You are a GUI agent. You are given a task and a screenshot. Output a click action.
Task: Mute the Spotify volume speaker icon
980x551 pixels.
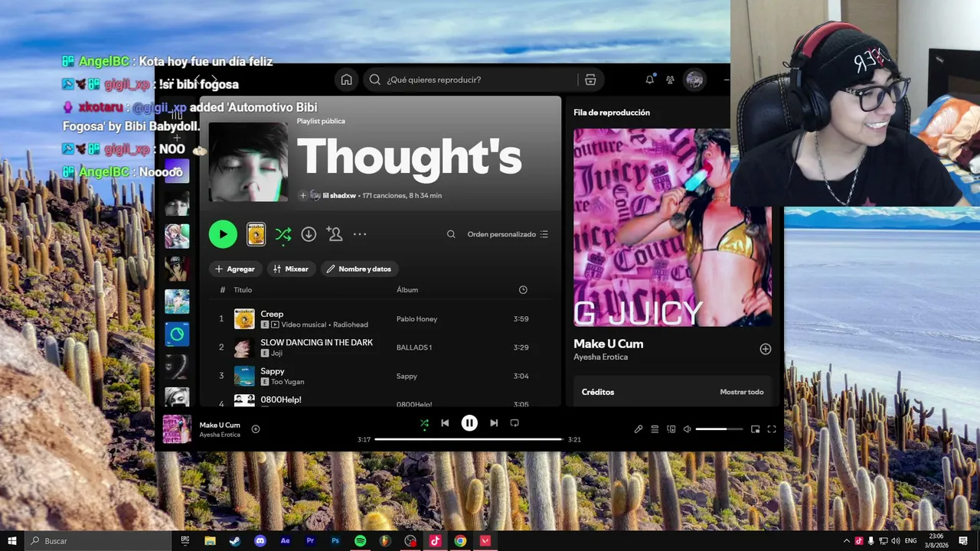(687, 429)
